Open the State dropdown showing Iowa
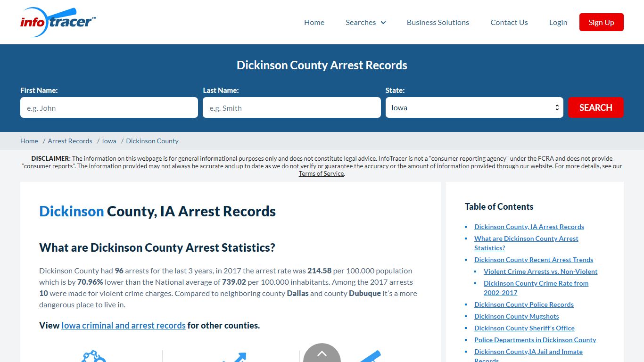Image resolution: width=644 pixels, height=362 pixels. (x=474, y=107)
